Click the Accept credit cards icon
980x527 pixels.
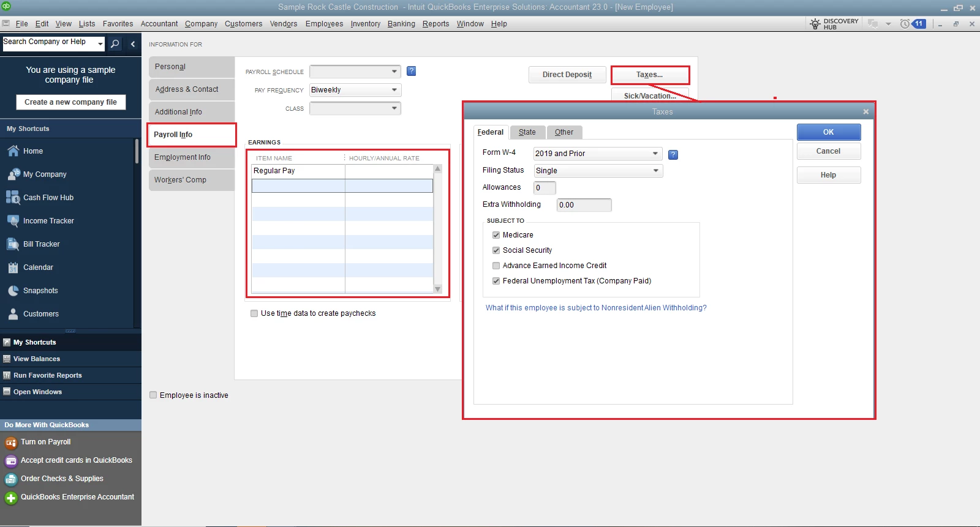[x=10, y=461]
